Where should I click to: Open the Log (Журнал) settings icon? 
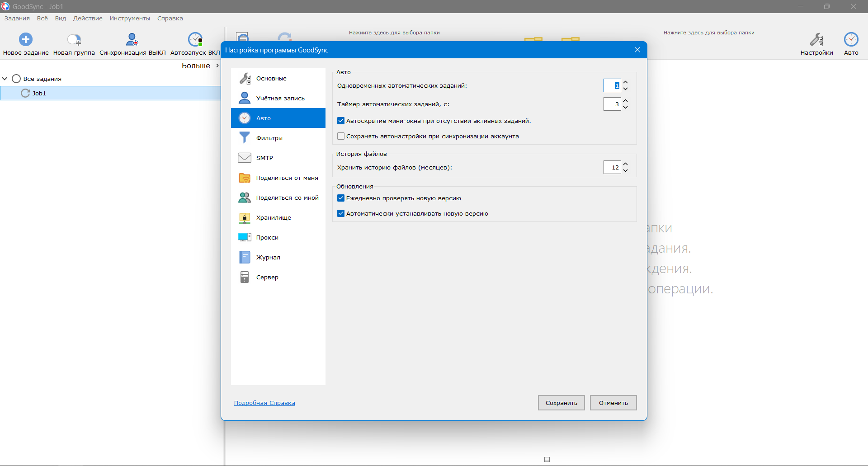tap(245, 257)
